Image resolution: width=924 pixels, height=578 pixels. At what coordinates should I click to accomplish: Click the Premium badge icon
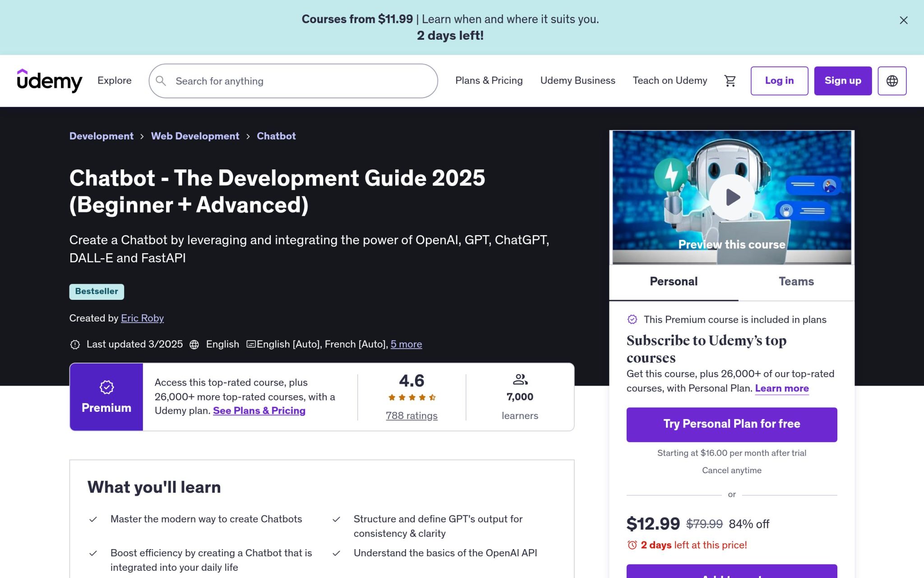(x=106, y=387)
